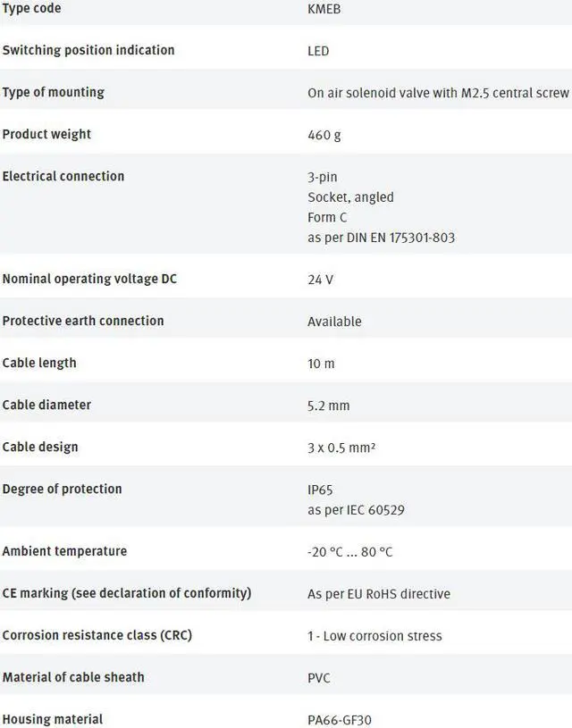
Task: Click the "Electrical connection" row label
Action: tap(63, 176)
